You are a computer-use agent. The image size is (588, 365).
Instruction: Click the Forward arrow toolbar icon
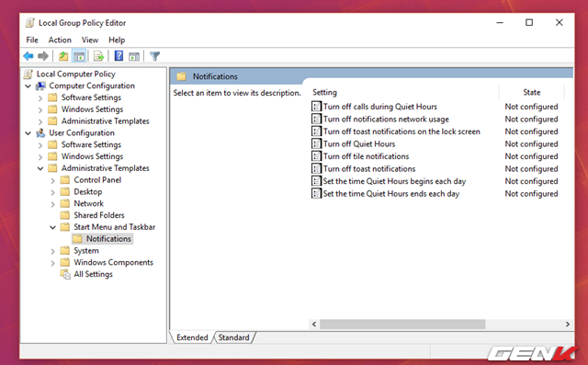point(43,56)
